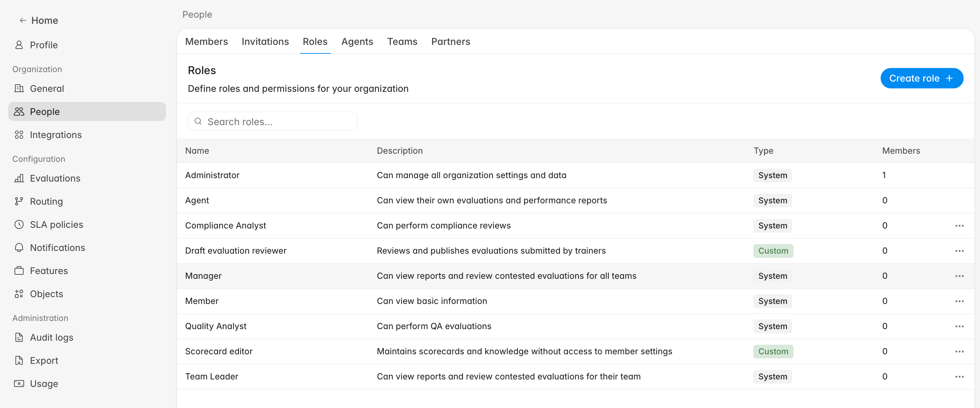Switch to the Invitations tab
This screenshot has height=408, width=980.
[265, 41]
